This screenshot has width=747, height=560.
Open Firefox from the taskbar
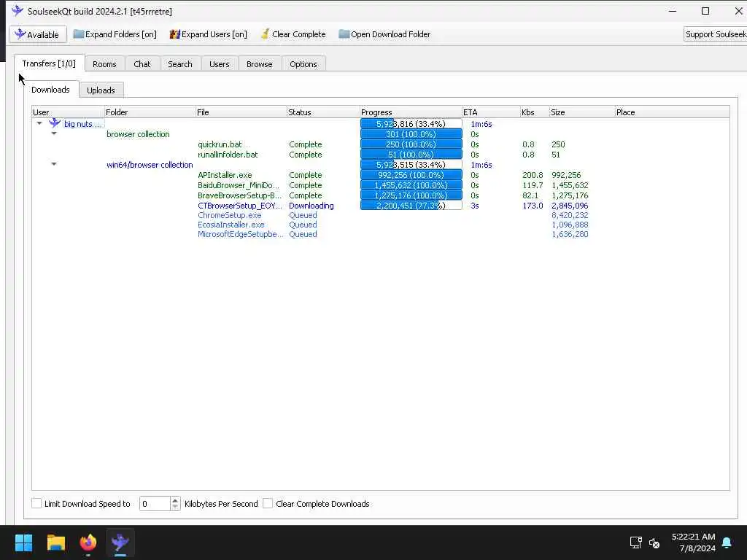click(x=88, y=542)
